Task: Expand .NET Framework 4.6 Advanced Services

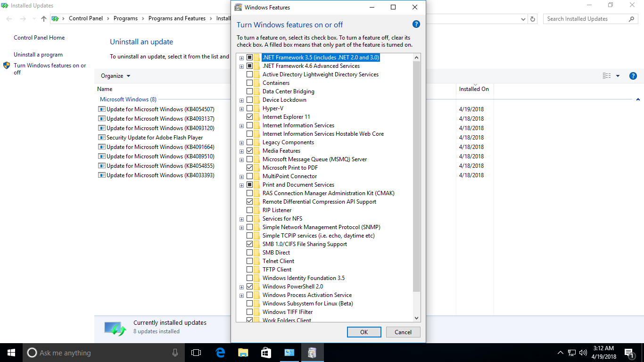Action: pyautogui.click(x=241, y=66)
